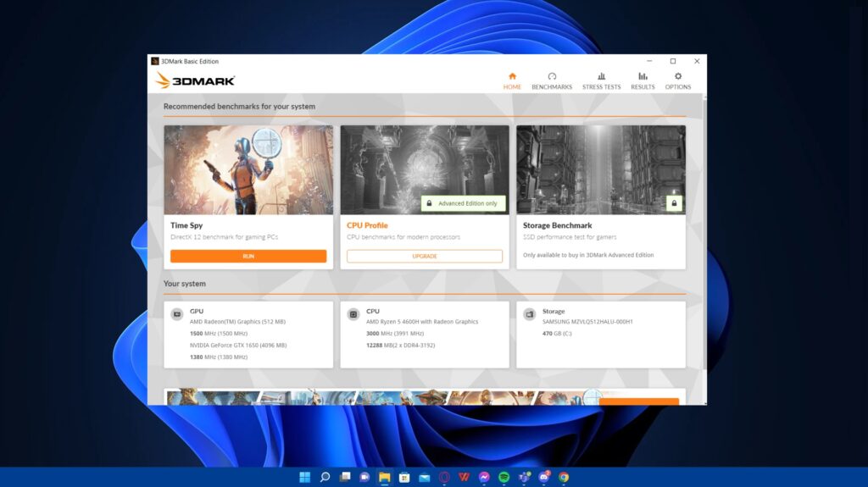Open Google Chrome from the taskbar

[564, 477]
